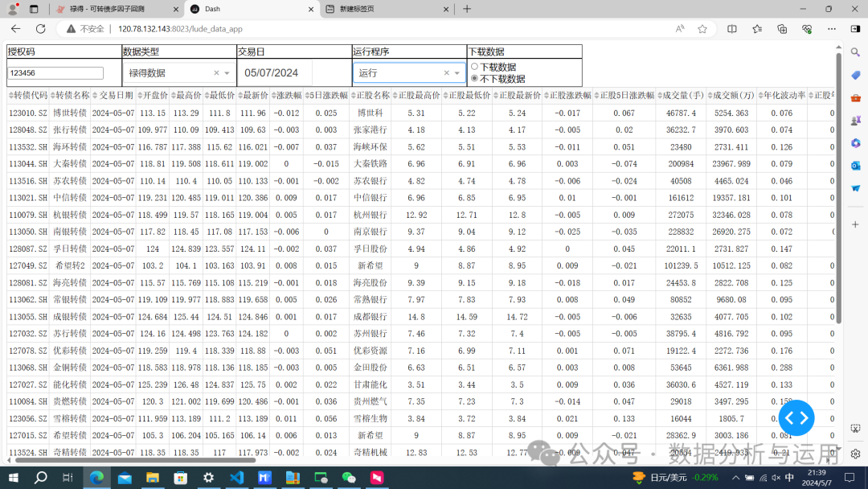The width and height of the screenshot is (868, 489).
Task: Open the sidebar shopping tag icon
Action: pyautogui.click(x=855, y=76)
